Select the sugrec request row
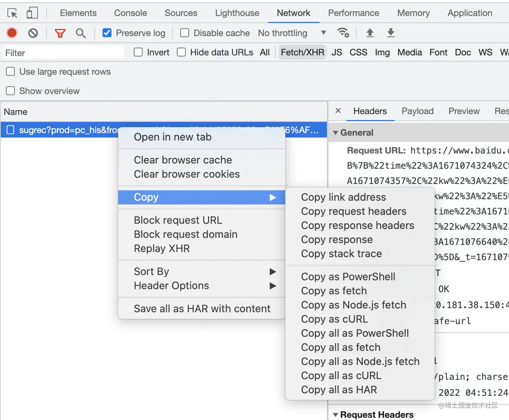This screenshot has width=509, height=420. tap(164, 130)
